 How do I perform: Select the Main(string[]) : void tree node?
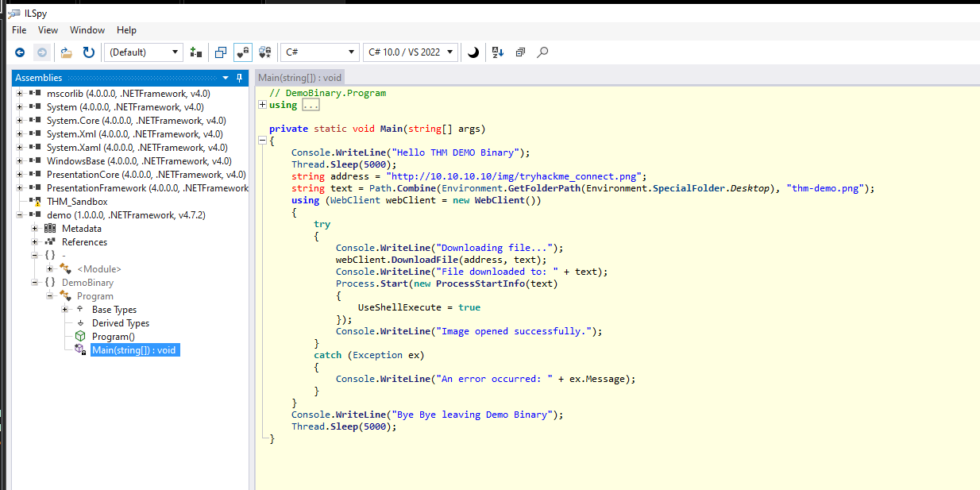tap(135, 350)
